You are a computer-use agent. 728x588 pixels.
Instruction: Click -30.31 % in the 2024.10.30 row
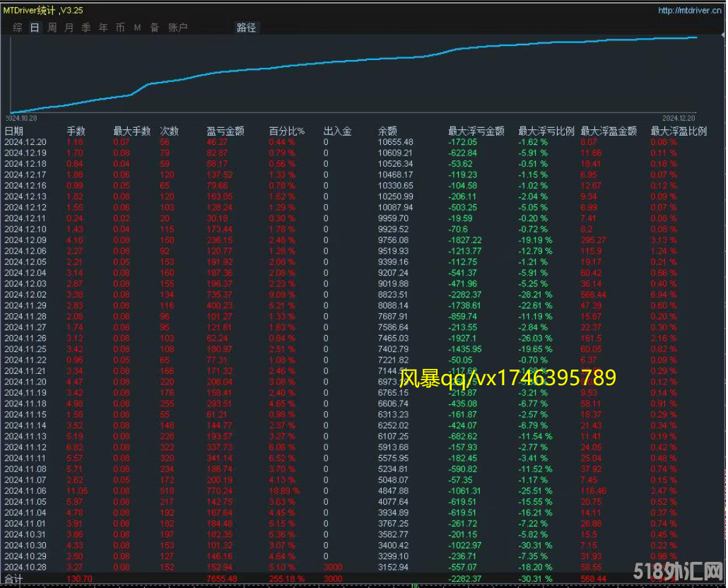535,546
